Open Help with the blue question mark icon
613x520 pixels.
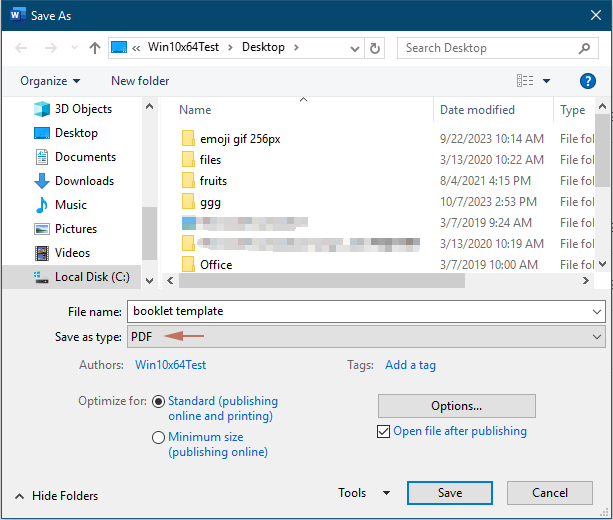(588, 81)
